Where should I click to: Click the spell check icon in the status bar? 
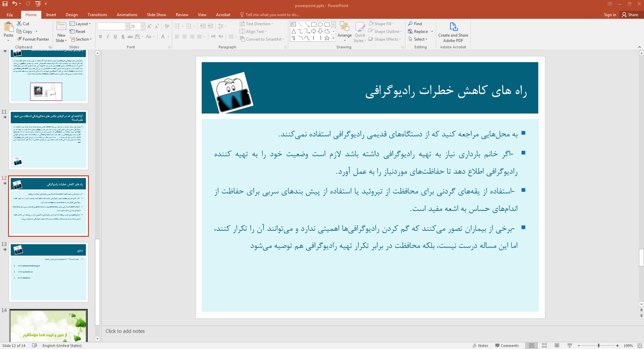point(35,345)
